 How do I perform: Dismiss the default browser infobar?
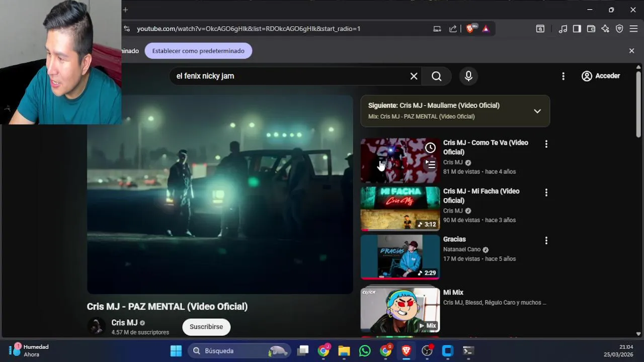(632, 51)
